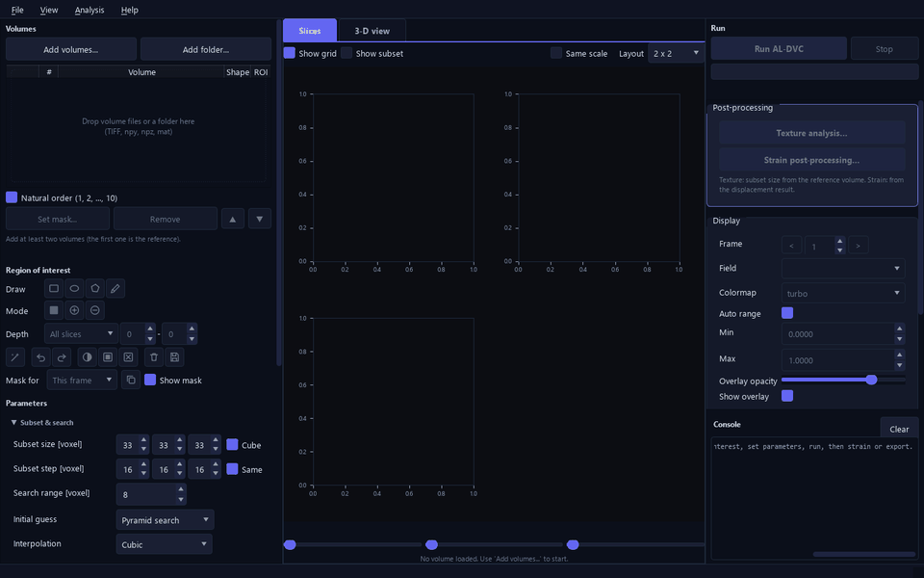Switch to the 3-D view tab
Screen dimensions: 924x578
point(372,31)
